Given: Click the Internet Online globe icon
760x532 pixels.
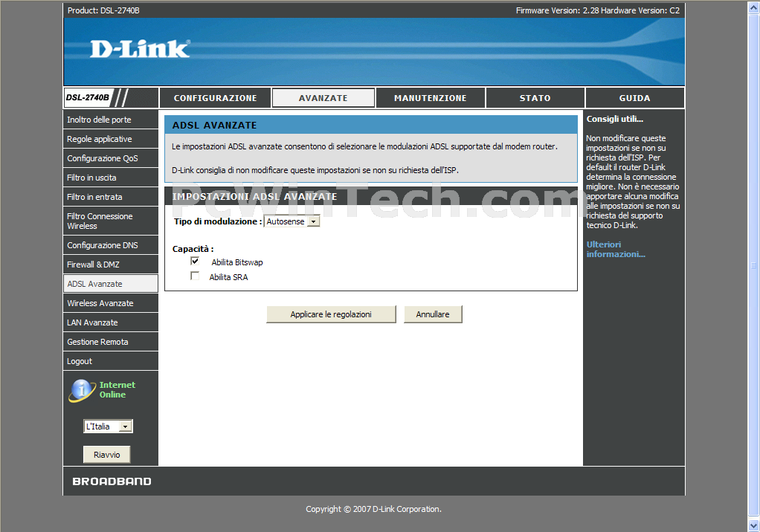Looking at the screenshot, I should (x=82, y=390).
